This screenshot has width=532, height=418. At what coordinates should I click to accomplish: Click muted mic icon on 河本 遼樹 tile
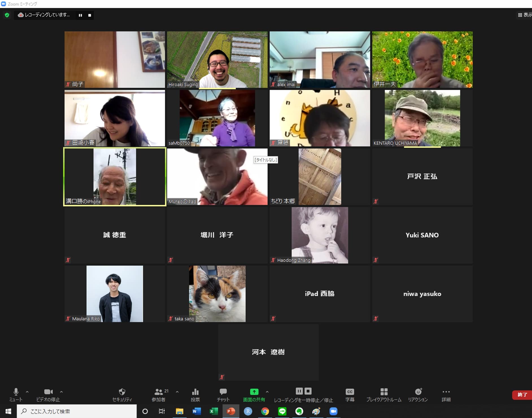tap(222, 377)
